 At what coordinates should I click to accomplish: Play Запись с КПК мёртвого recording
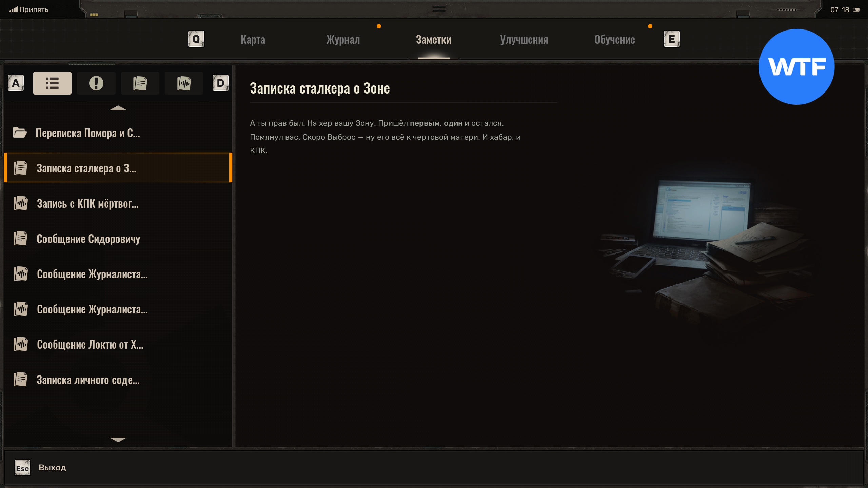(87, 204)
